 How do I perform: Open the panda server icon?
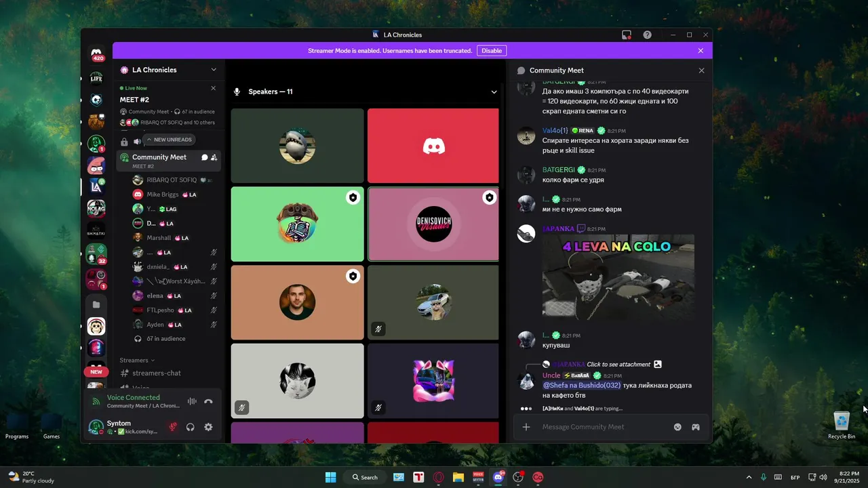[x=96, y=100]
